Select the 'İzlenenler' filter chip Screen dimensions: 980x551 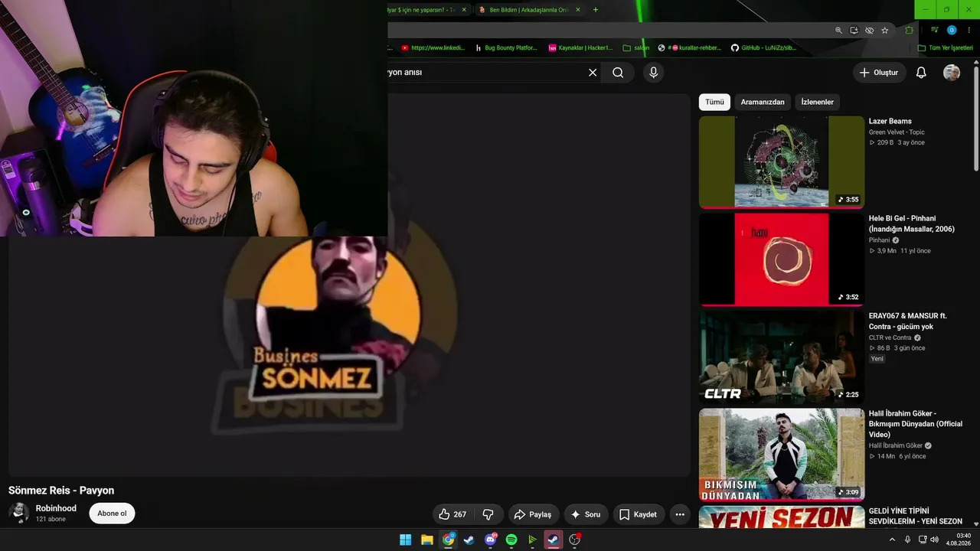coord(817,102)
